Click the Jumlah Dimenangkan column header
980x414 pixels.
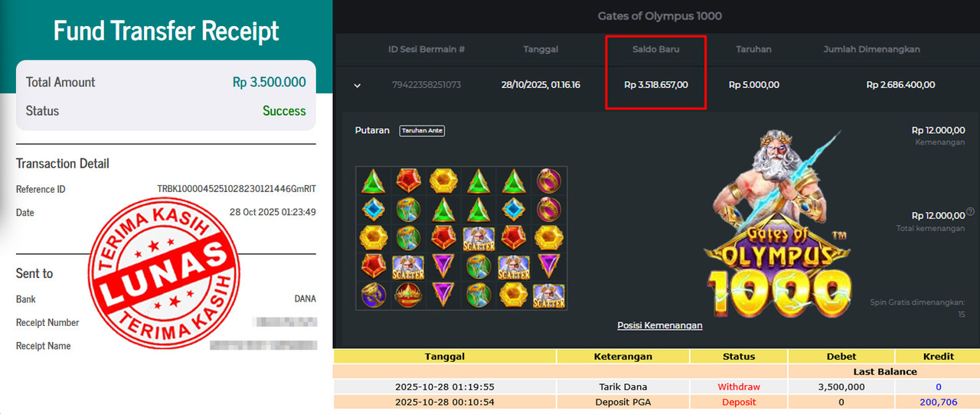tap(871, 49)
